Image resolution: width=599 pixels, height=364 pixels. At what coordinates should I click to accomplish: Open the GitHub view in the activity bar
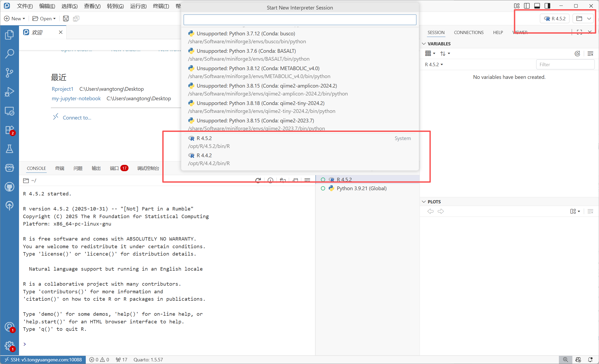coord(9,187)
